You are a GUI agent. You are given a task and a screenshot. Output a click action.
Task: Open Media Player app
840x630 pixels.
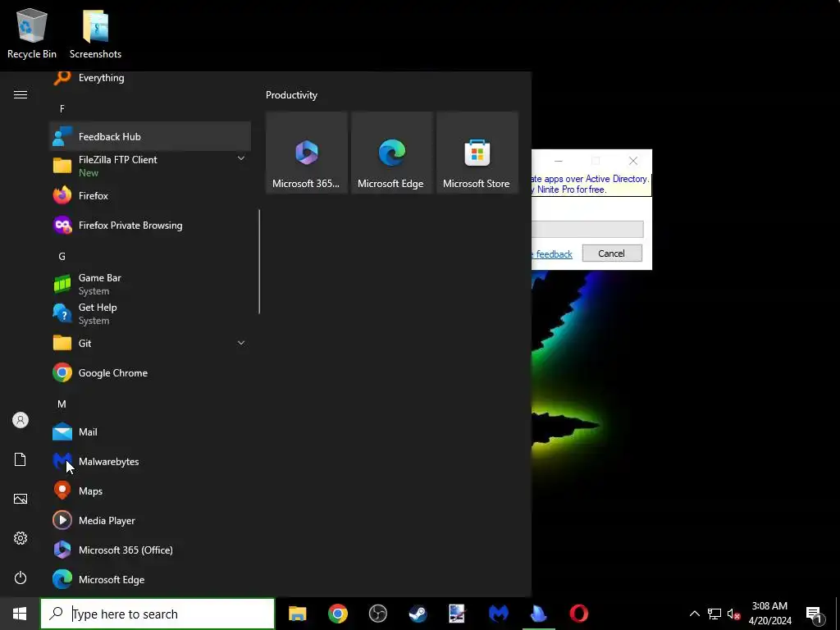click(x=150, y=520)
